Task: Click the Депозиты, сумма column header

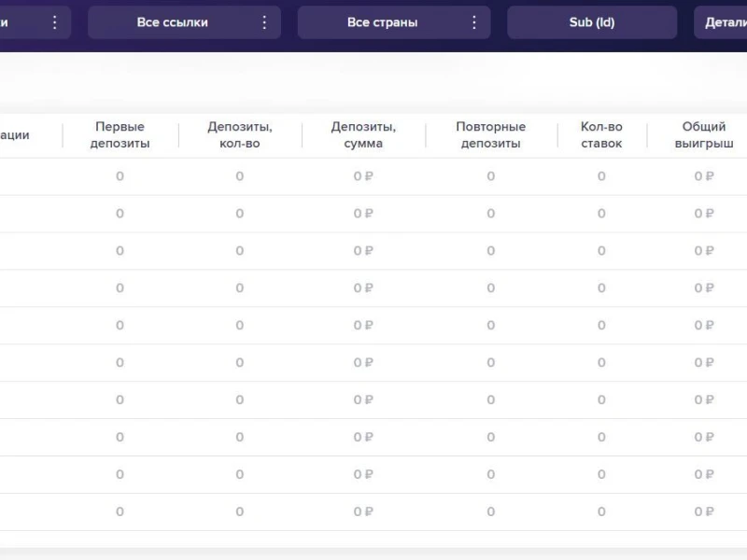Action: (363, 135)
